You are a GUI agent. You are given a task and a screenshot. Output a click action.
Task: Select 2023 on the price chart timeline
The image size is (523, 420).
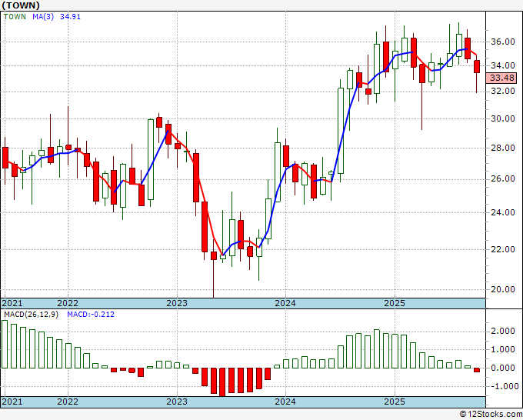click(x=177, y=303)
